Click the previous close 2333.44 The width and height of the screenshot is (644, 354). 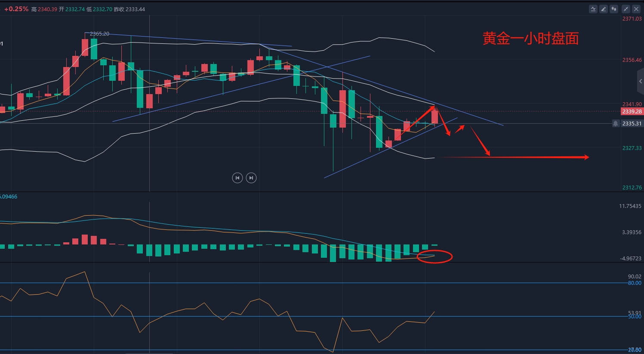pyautogui.click(x=135, y=9)
